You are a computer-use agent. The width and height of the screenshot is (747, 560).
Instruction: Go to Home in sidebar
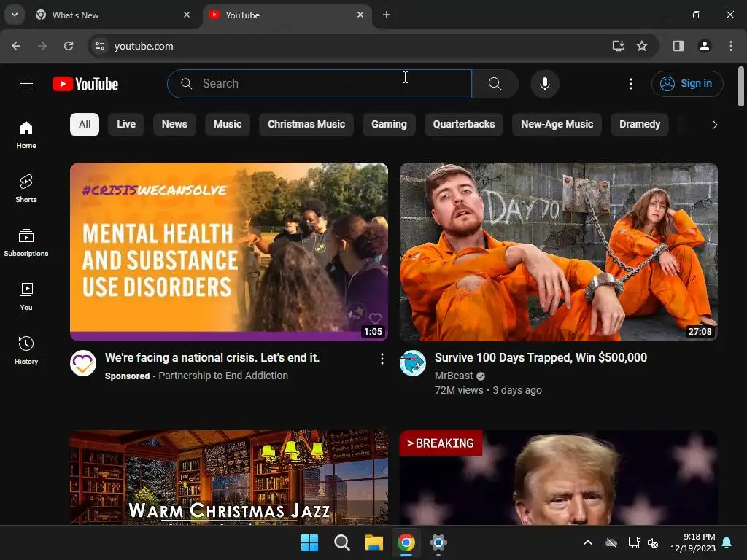point(26,135)
